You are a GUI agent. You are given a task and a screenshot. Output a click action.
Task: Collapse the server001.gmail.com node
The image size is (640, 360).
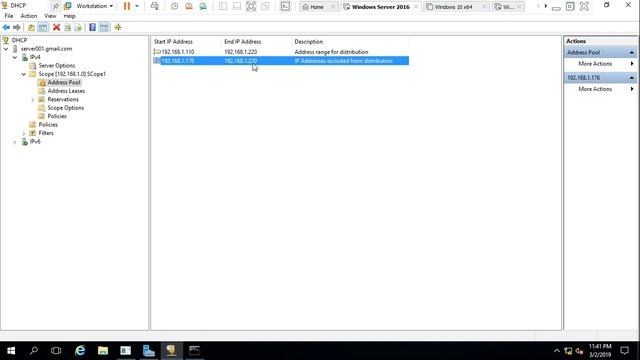6,49
